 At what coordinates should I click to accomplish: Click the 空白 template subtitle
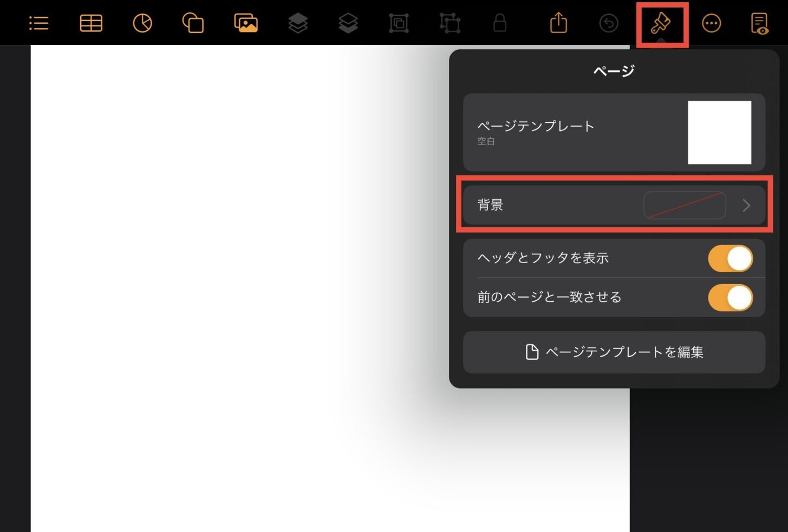(x=486, y=141)
